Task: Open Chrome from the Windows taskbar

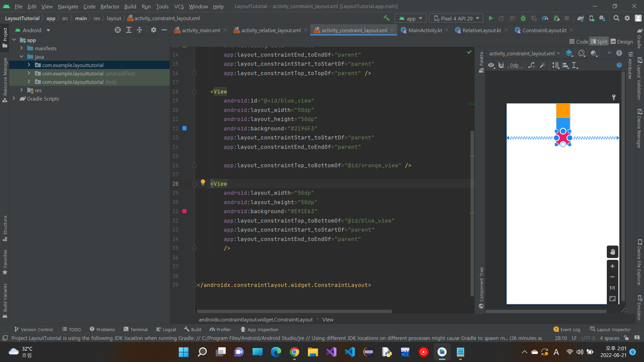Action: 294,352
